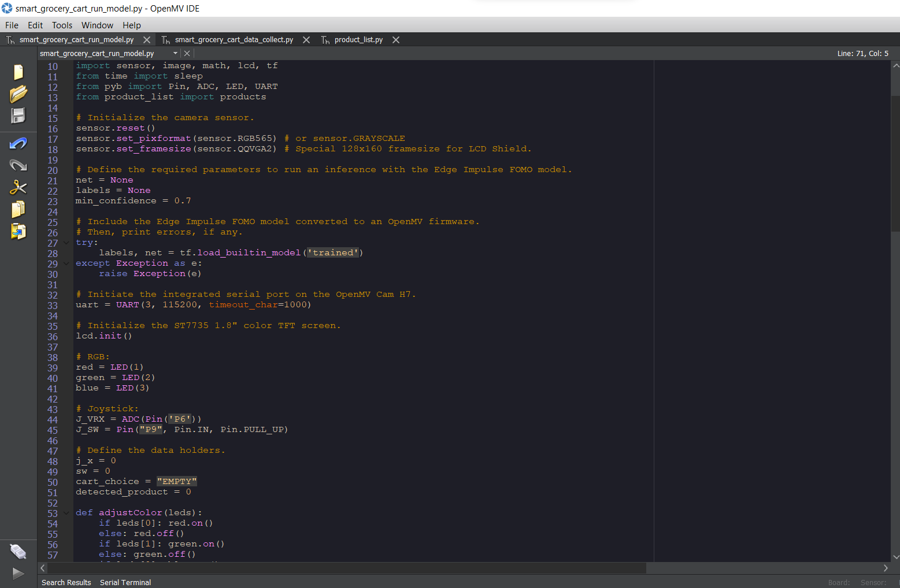Cut the selected text with scissors icon
900x588 pixels.
(x=18, y=187)
